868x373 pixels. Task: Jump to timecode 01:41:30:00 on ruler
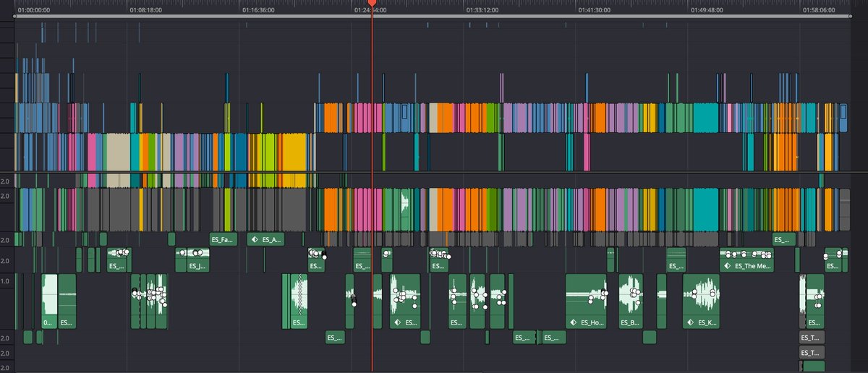point(595,10)
